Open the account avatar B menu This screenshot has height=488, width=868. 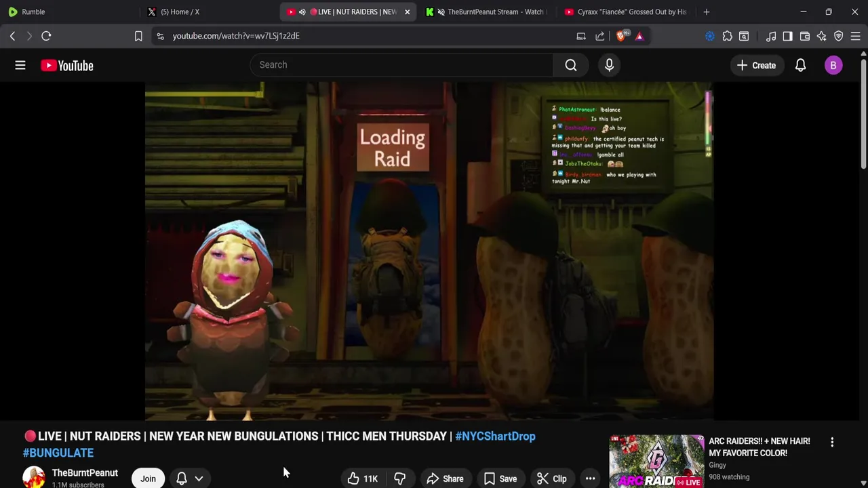click(x=833, y=65)
